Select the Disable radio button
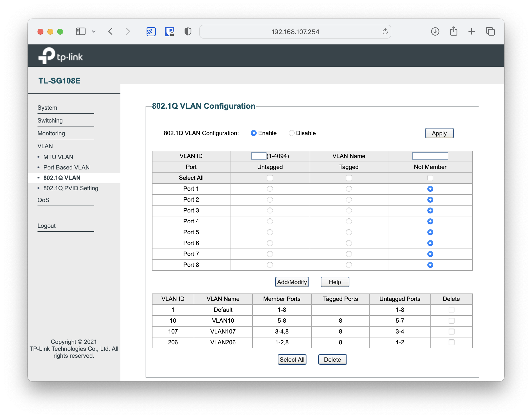Viewport: 532px width, 418px height. point(291,133)
